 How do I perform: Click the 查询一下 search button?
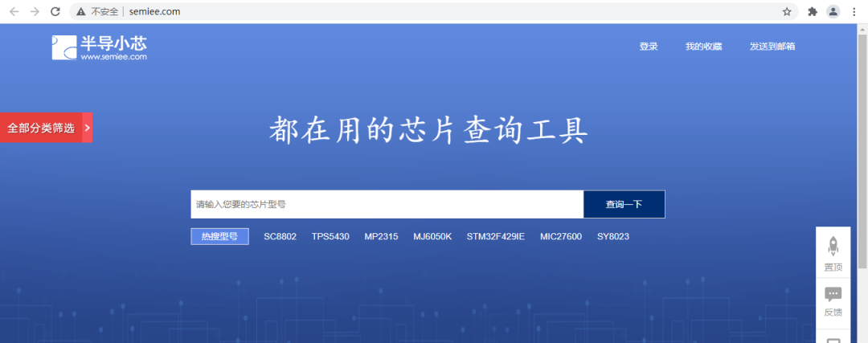pos(624,204)
